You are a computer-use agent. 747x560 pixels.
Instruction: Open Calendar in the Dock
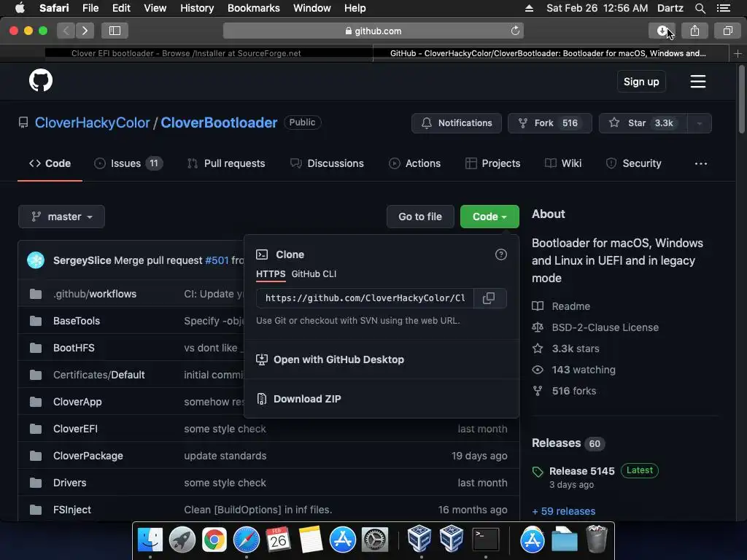(278, 540)
